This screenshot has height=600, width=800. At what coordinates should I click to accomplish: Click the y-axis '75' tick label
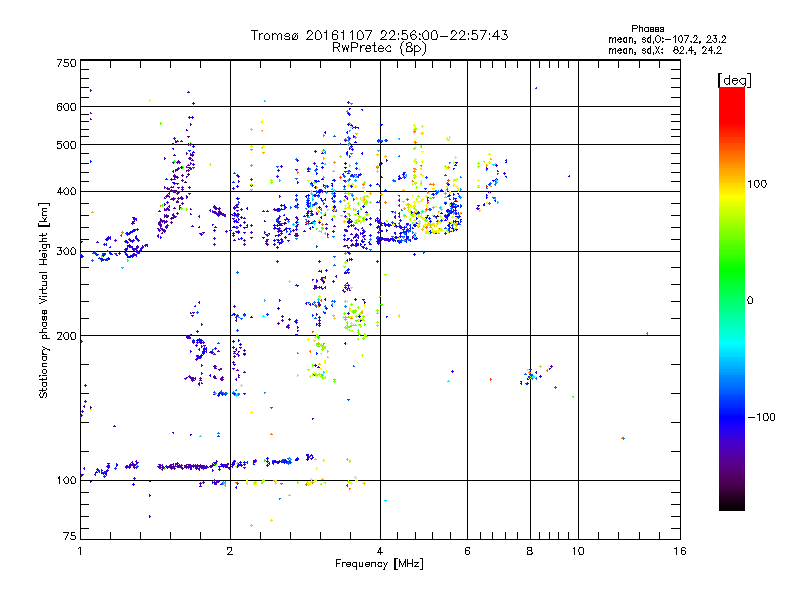[70, 536]
